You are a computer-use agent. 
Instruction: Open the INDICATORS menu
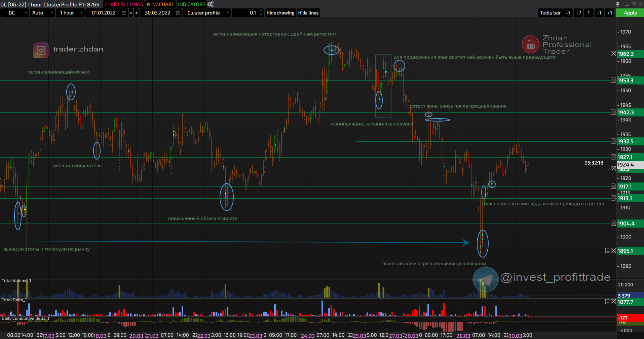pyautogui.click(x=191, y=4)
